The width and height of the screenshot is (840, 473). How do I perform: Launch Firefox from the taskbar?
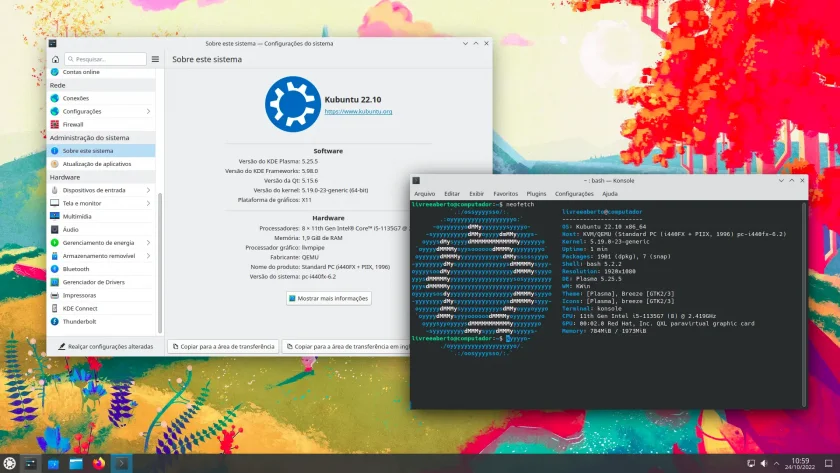(99, 463)
